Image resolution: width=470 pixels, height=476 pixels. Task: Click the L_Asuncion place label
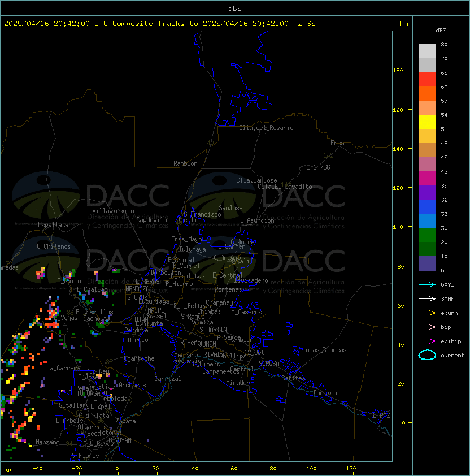(x=257, y=220)
